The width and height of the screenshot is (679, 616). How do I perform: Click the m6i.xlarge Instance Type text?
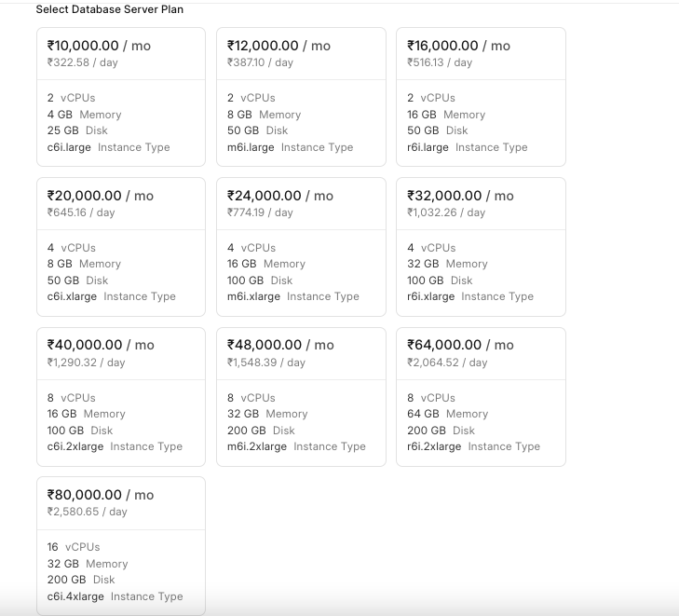coord(292,296)
